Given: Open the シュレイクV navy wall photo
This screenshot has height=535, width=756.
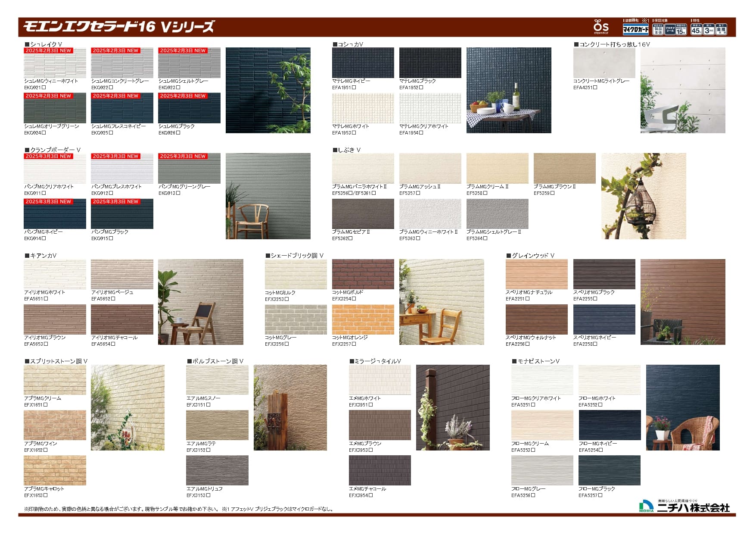Looking at the screenshot, I should (x=268, y=90).
